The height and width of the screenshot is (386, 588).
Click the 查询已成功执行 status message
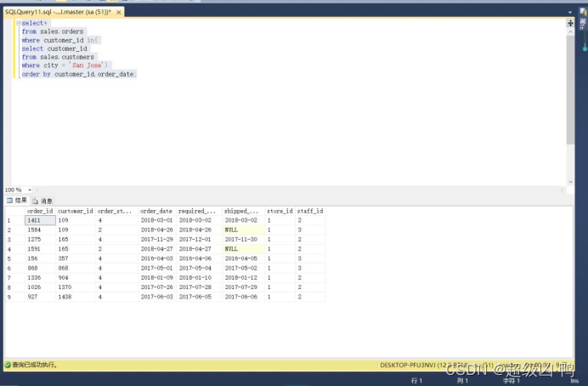(35, 365)
